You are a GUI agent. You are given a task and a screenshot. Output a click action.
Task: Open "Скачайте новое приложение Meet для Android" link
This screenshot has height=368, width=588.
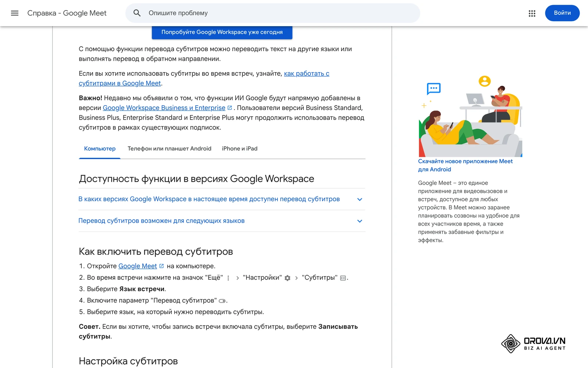[465, 165]
